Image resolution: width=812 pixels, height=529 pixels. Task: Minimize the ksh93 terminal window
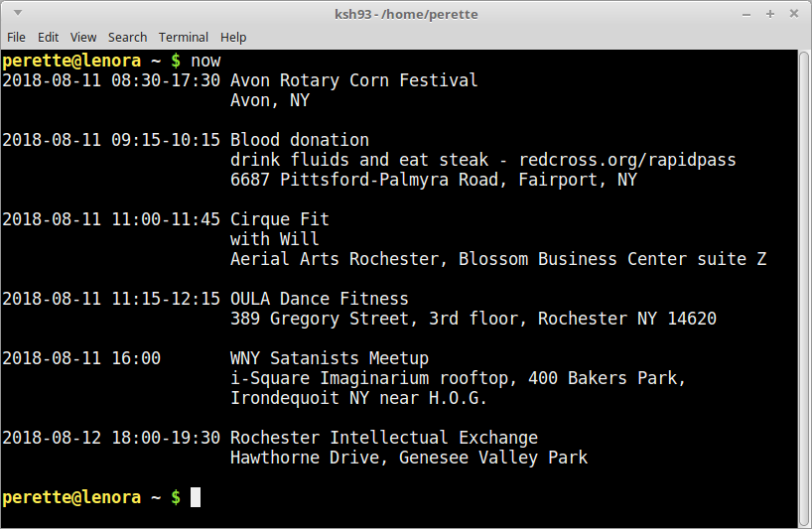point(746,15)
